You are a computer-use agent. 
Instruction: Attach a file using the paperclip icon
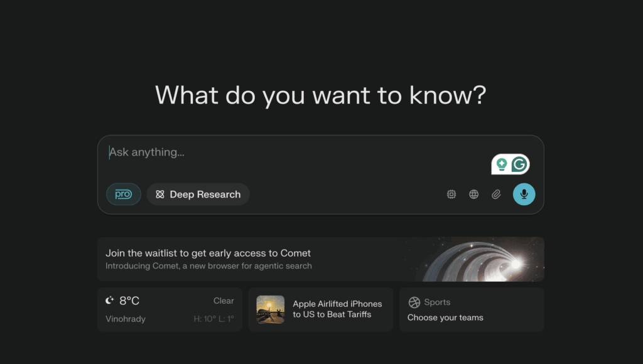(495, 194)
